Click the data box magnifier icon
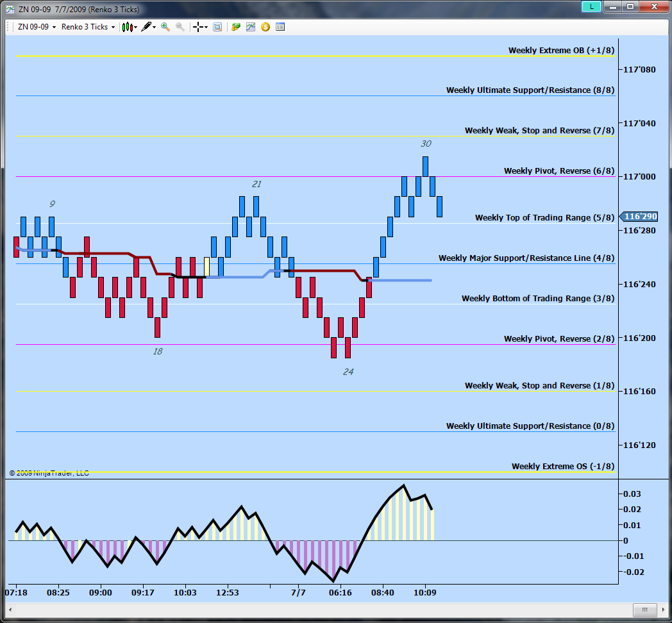 click(x=217, y=27)
